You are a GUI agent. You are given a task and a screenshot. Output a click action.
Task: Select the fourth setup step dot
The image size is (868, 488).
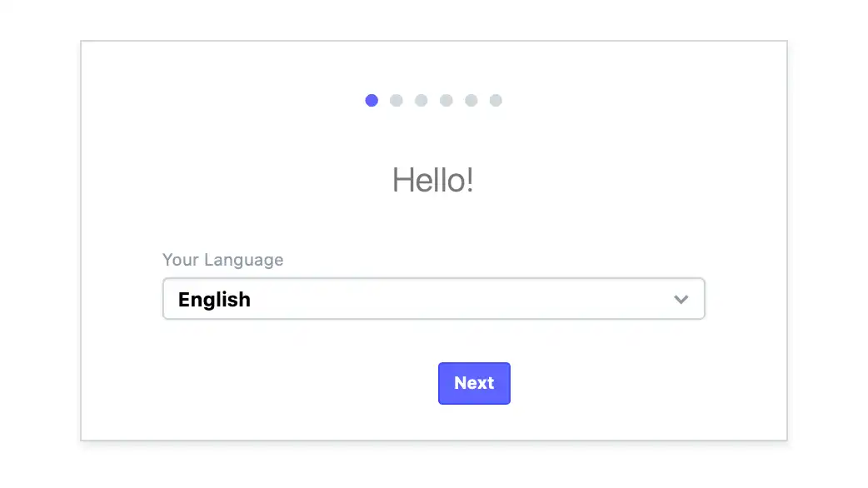(x=446, y=100)
